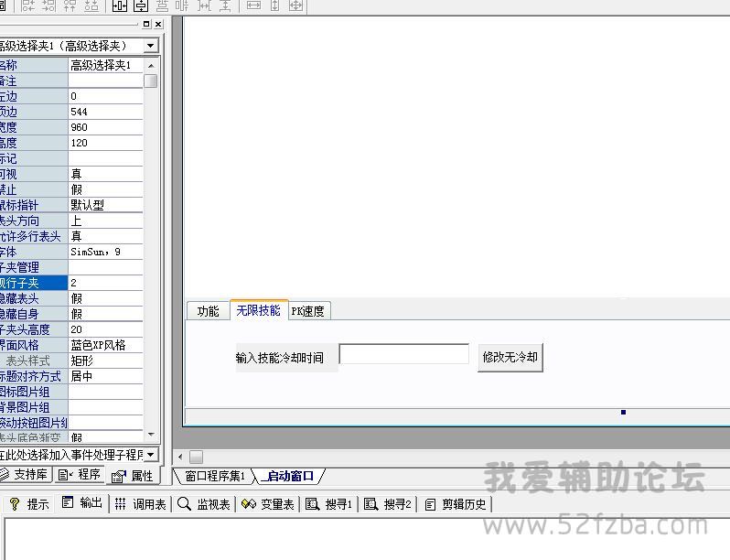Click the 界面风格 value 蓝色XP风格

point(106,345)
